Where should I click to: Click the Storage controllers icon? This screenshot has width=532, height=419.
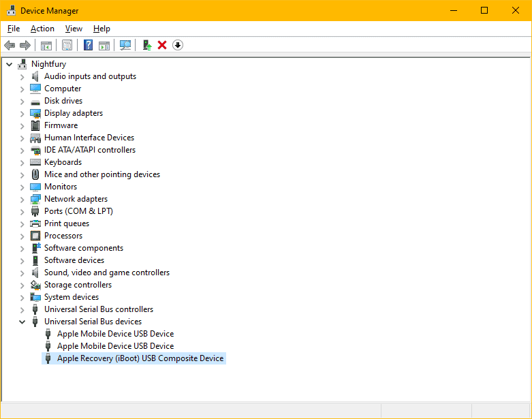35,285
